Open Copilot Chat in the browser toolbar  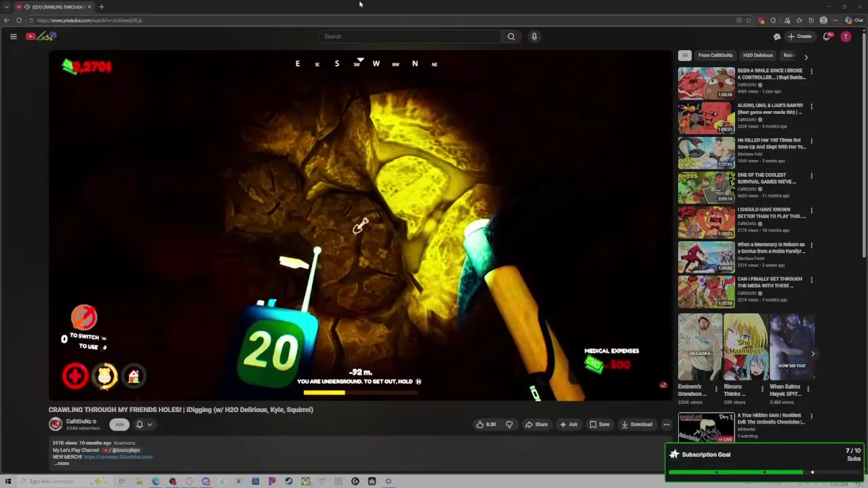click(854, 20)
